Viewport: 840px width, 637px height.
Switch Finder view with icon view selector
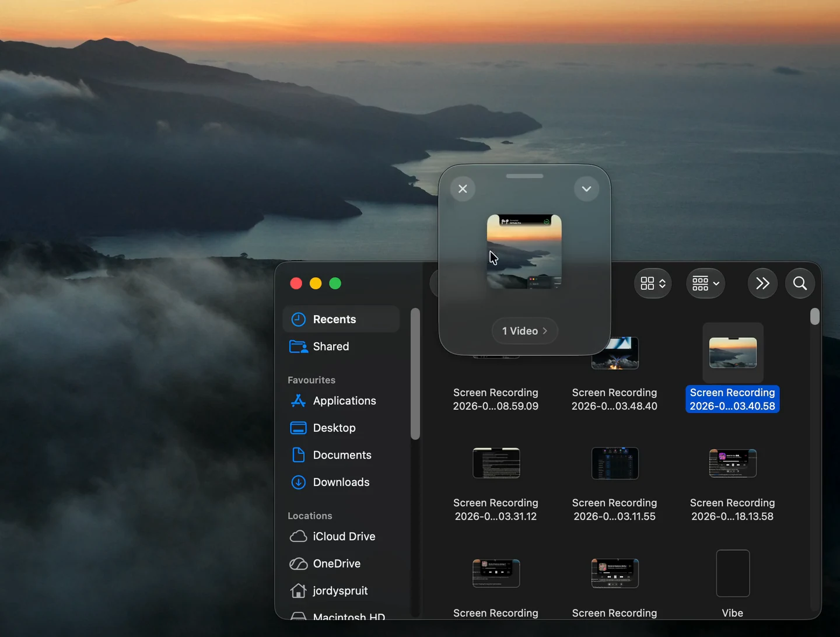[653, 283]
